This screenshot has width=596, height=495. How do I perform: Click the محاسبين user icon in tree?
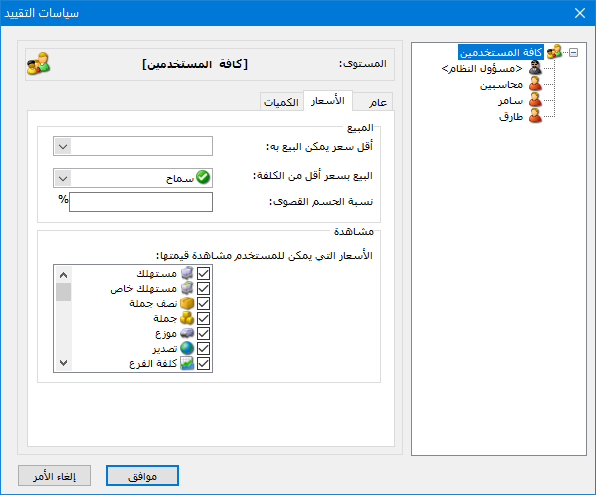pos(535,84)
